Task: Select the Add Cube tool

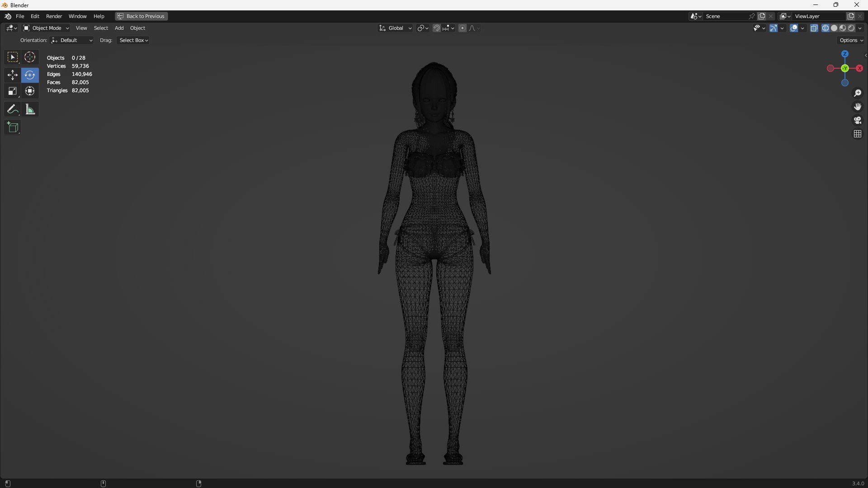Action: pyautogui.click(x=12, y=127)
